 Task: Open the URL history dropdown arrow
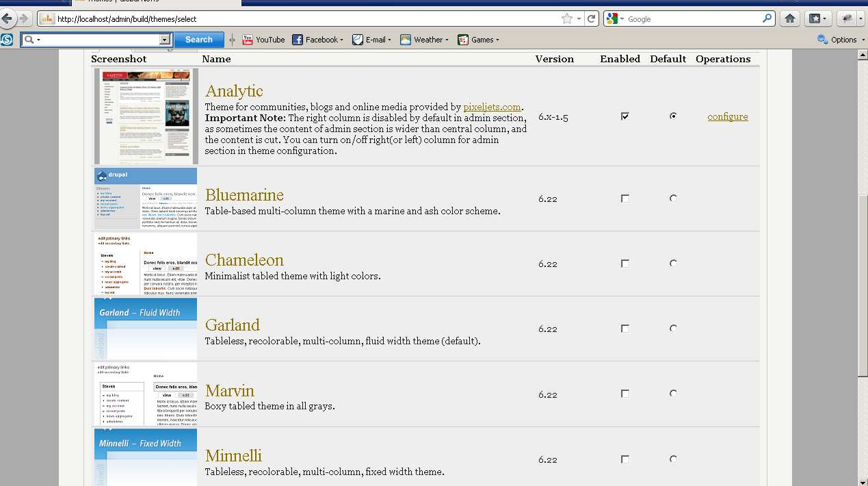(x=579, y=19)
